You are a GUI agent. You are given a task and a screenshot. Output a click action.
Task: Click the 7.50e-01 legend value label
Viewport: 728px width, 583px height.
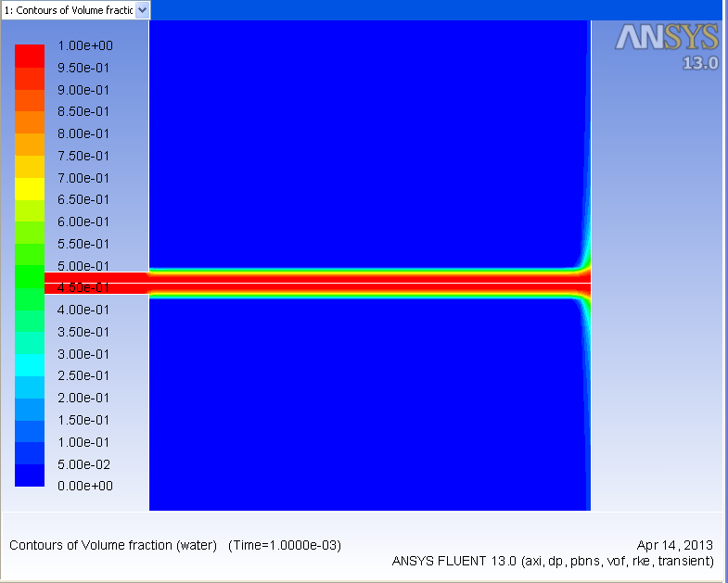[x=84, y=156]
